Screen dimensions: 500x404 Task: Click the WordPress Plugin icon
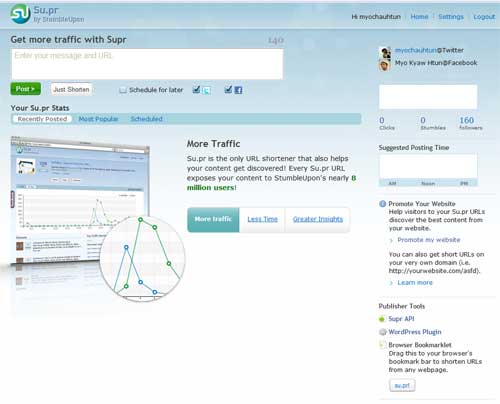[x=383, y=332]
